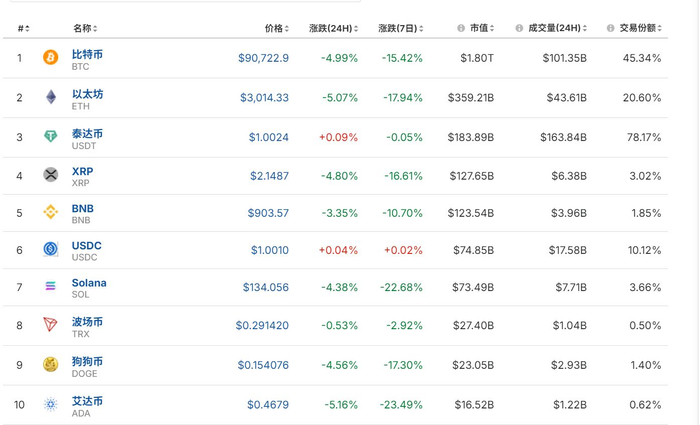Click the 24H change -4.99%
Viewport: 700px width, 425px height.
pos(339,58)
